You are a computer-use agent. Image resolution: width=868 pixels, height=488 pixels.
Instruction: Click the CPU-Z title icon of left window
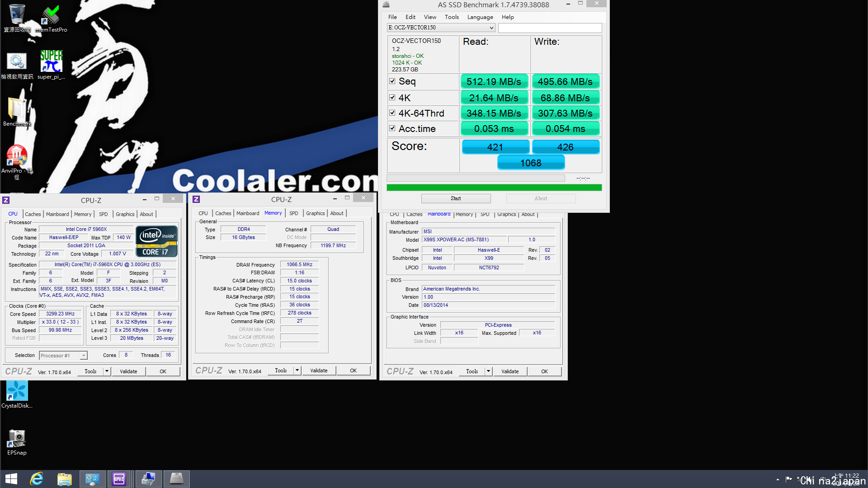tap(6, 200)
